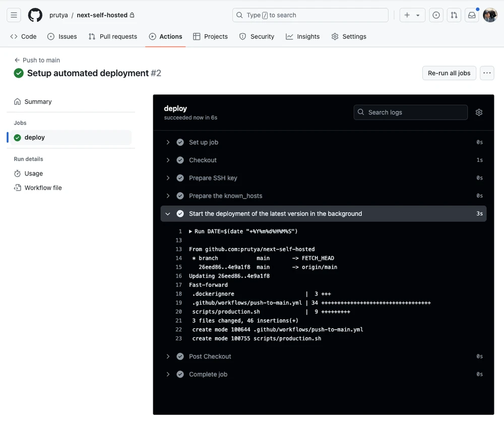The height and width of the screenshot is (421, 504).
Task: Open the three-dot workflow options menu
Action: pos(486,73)
